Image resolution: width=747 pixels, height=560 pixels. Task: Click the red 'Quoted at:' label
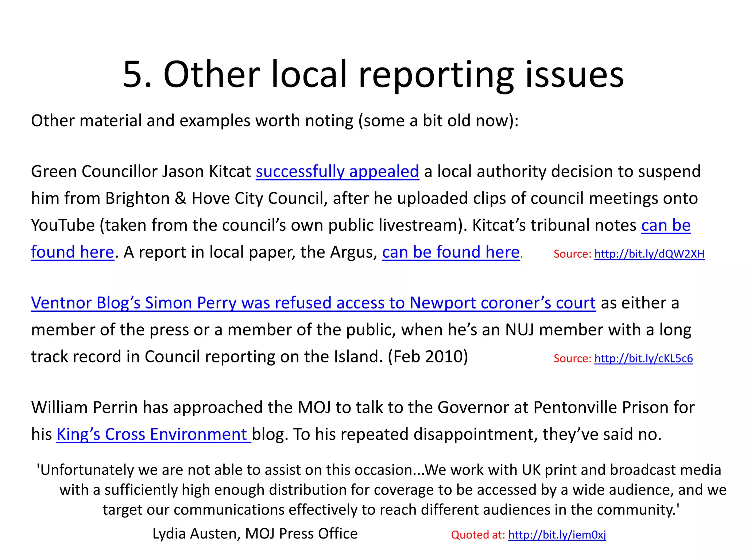pyautogui.click(x=478, y=535)
